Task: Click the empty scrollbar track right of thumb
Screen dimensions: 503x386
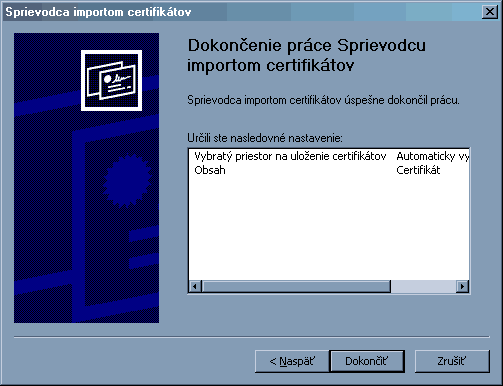Action: point(423,286)
